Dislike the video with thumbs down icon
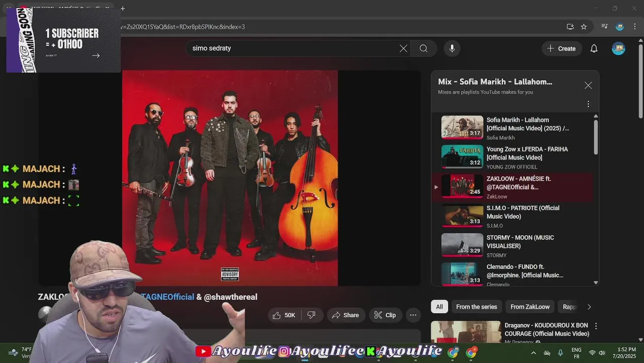Viewport: 644px width, 363px height. pos(311,315)
